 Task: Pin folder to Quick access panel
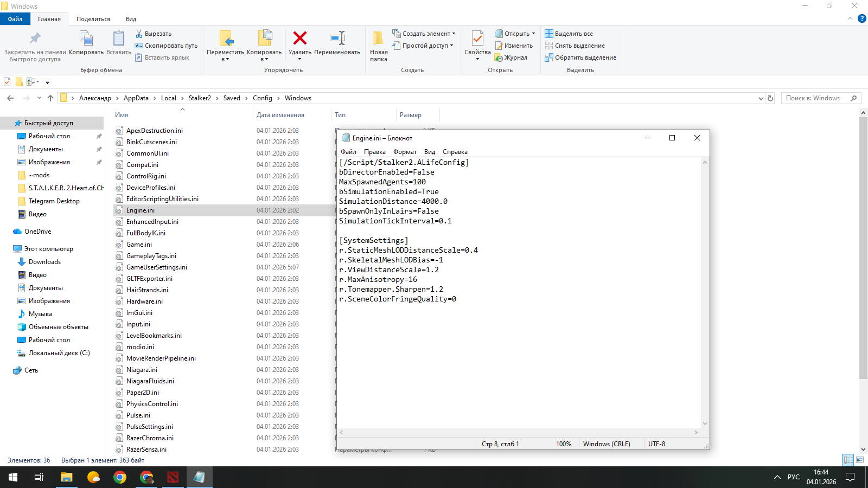(x=35, y=46)
